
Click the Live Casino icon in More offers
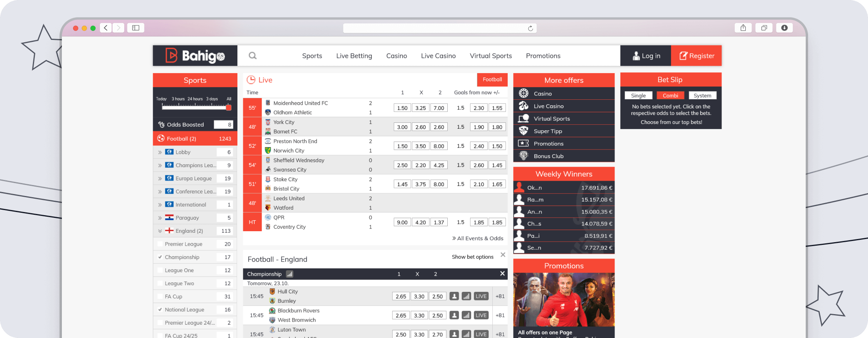tap(524, 106)
